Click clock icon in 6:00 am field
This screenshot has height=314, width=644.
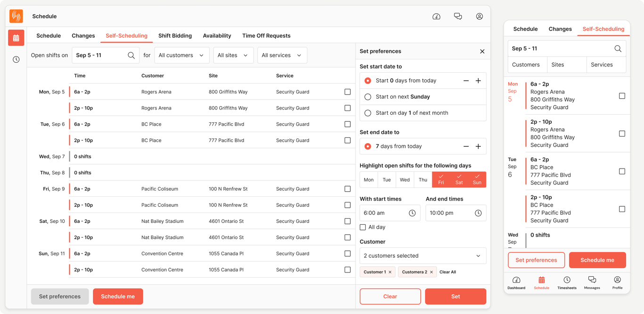coord(412,213)
